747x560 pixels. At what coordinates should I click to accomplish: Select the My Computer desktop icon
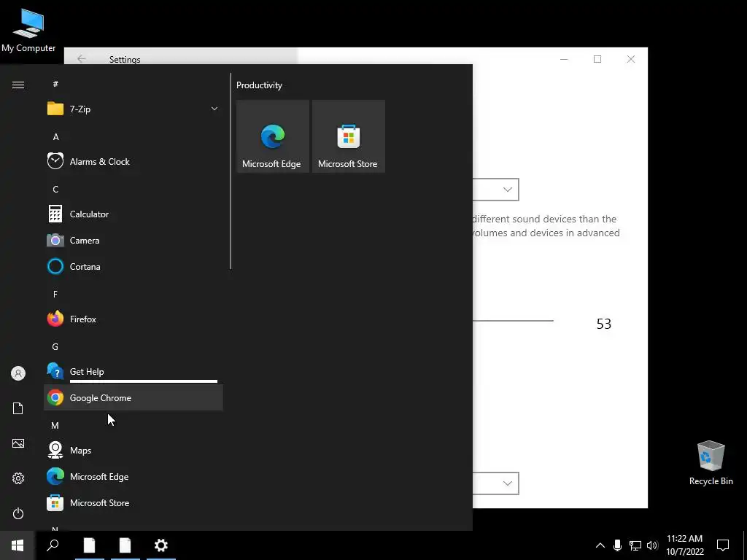coord(28,30)
